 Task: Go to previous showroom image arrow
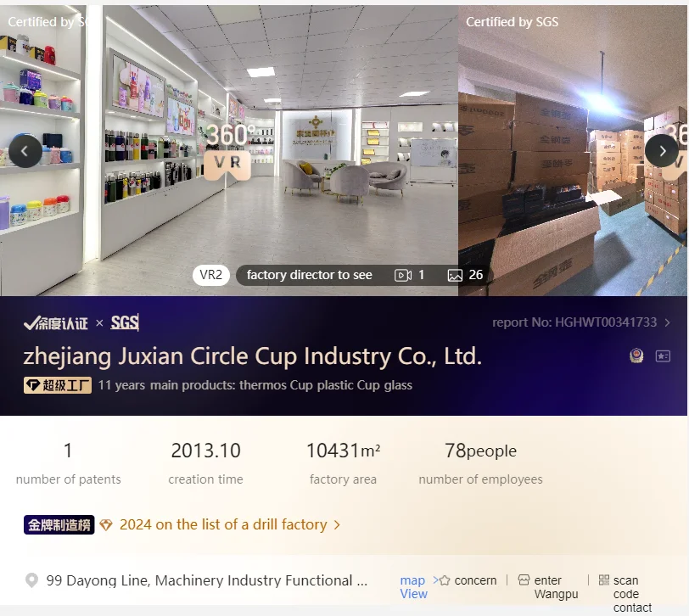[x=25, y=151]
